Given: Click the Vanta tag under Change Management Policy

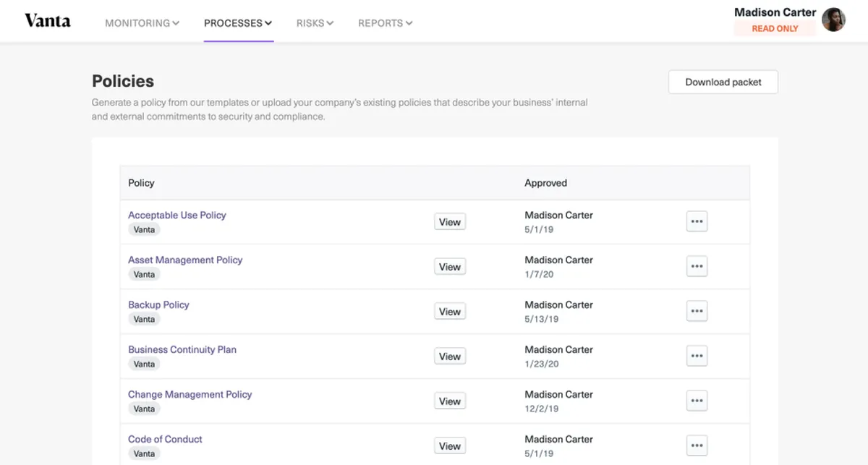Looking at the screenshot, I should click(x=145, y=409).
